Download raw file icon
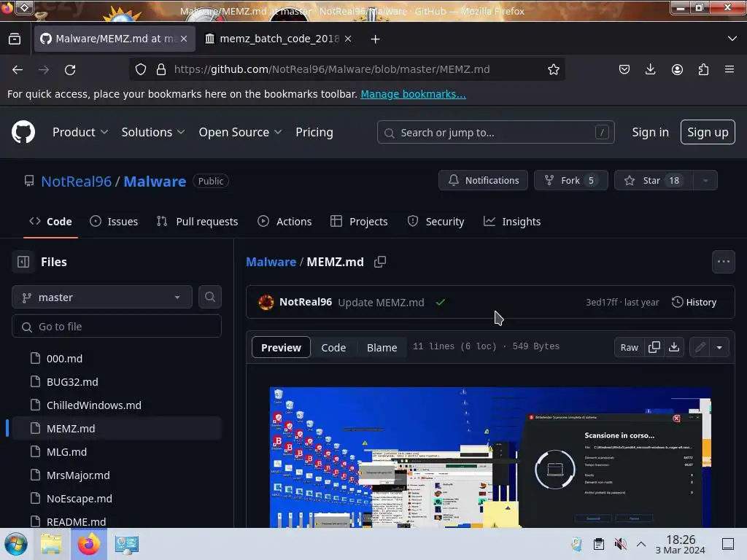 click(674, 347)
